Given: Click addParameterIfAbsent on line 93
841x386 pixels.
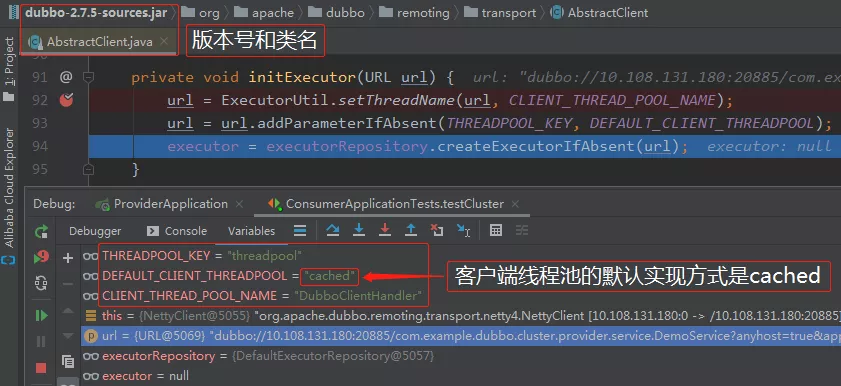Looking at the screenshot, I should pyautogui.click(x=348, y=124).
